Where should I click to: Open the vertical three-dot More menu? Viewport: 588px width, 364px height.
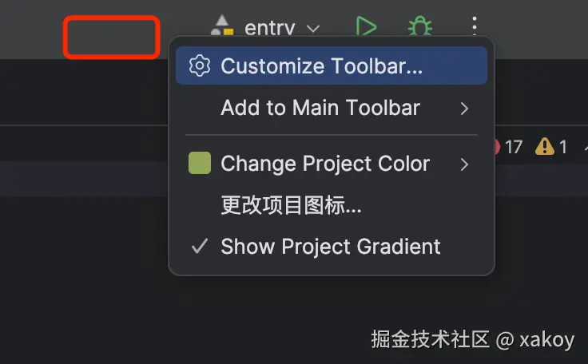[475, 26]
